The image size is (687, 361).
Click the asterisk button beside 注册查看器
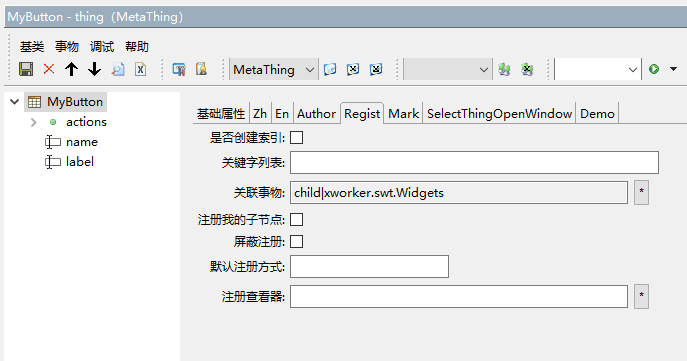pos(641,296)
